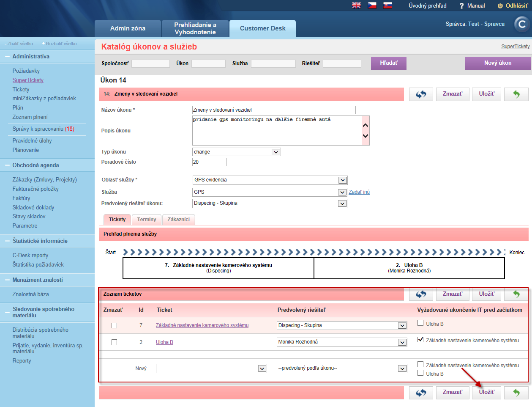This screenshot has height=407, width=532.
Task: Click into the Poradové číslo field
Action: pos(209,162)
